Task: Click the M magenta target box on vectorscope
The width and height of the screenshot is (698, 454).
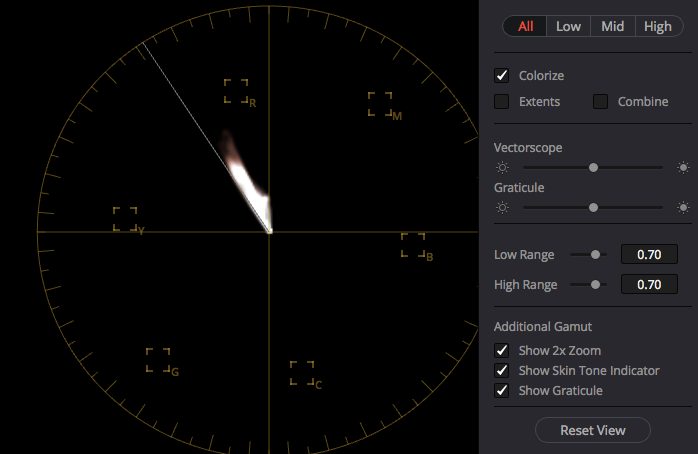Action: pyautogui.click(x=380, y=104)
